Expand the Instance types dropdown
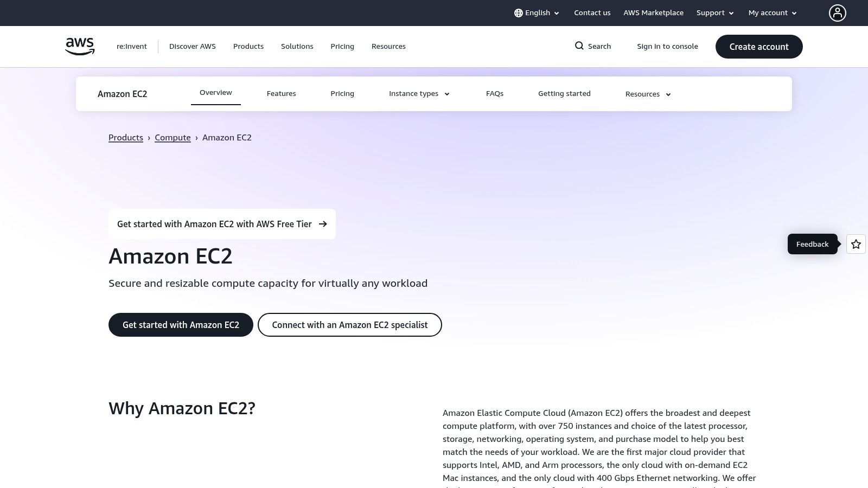The image size is (868, 488). click(418, 93)
